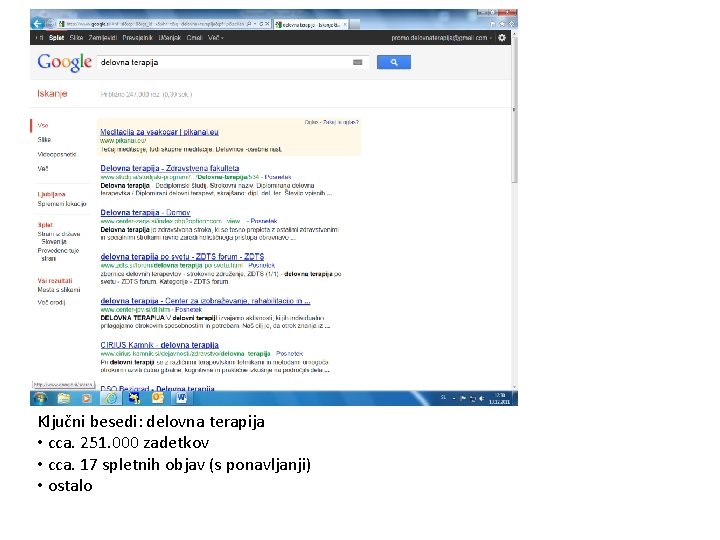Open the ad link 'Meditacija za vsakogar'

(159, 132)
